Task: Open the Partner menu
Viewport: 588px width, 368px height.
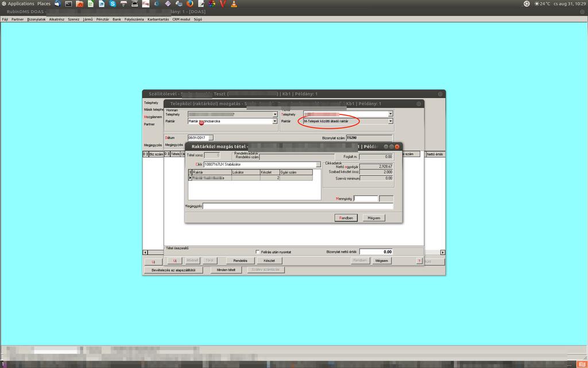Action: coord(17,19)
